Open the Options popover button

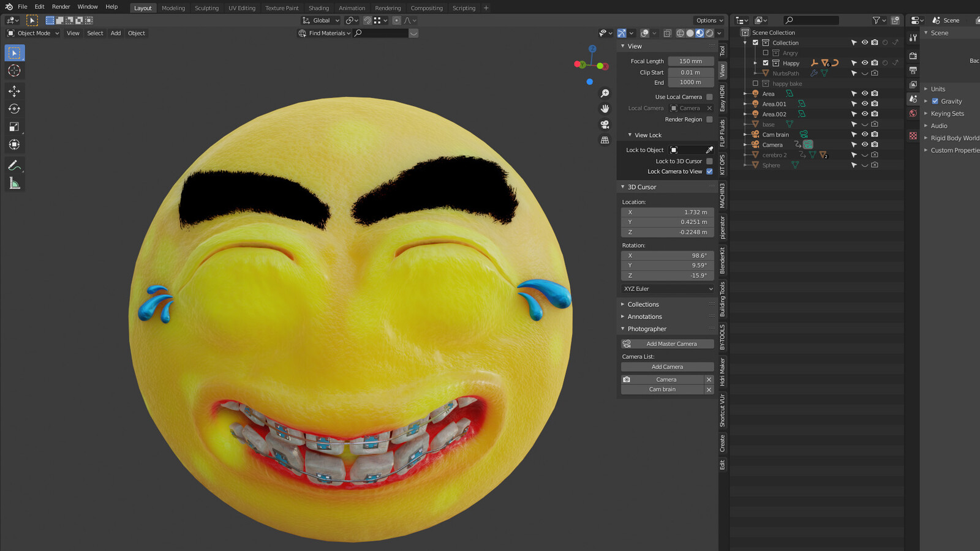point(709,20)
